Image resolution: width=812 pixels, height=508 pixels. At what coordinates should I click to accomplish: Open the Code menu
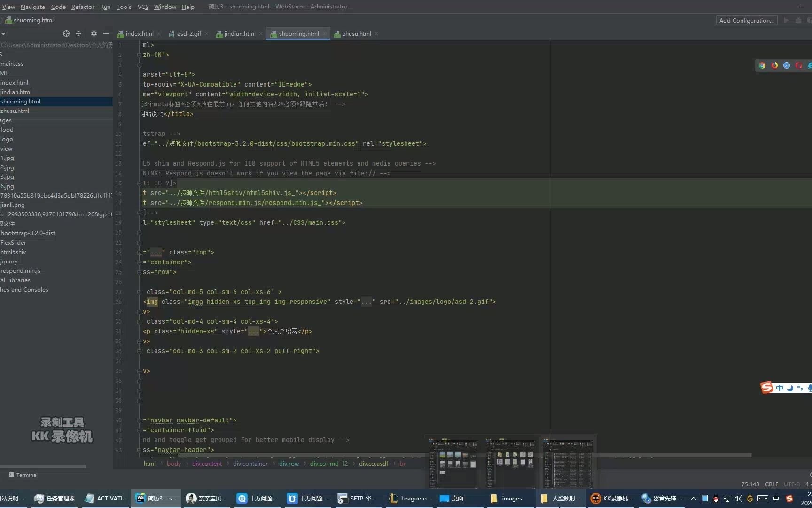pos(58,7)
